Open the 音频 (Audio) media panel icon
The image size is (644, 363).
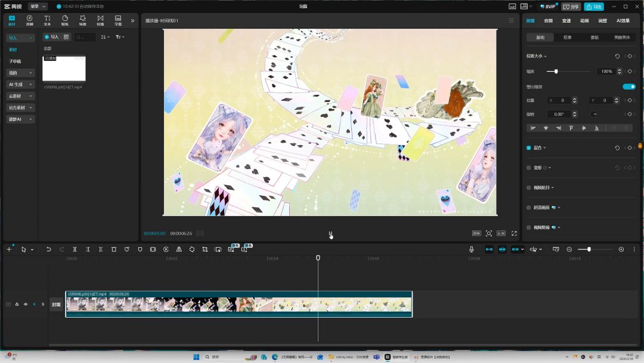[x=29, y=20]
